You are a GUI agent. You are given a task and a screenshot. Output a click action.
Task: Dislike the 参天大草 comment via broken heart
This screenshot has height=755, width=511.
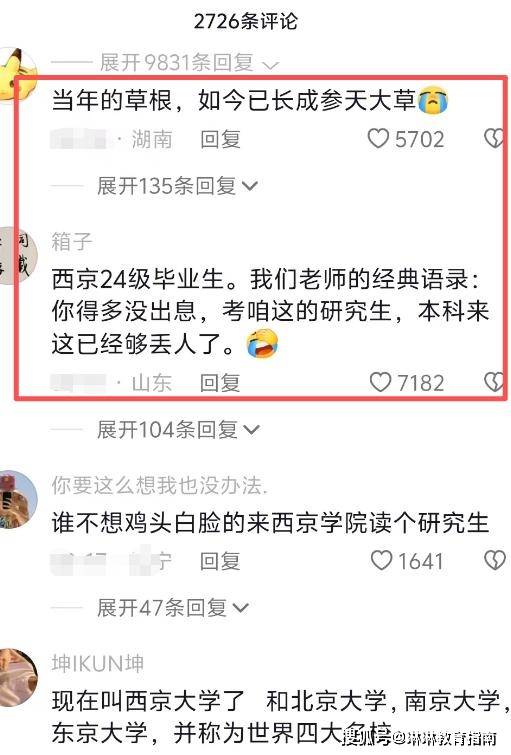tap(495, 139)
